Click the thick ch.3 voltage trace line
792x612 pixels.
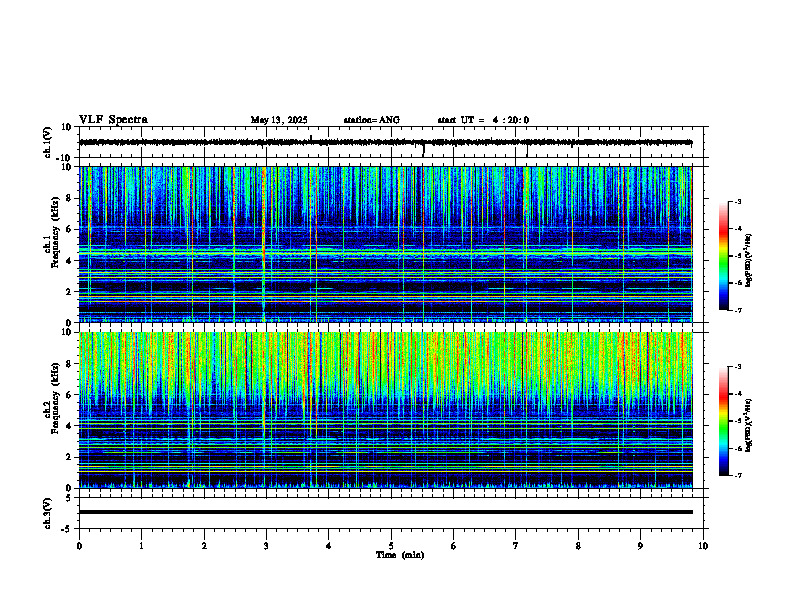tap(386, 512)
